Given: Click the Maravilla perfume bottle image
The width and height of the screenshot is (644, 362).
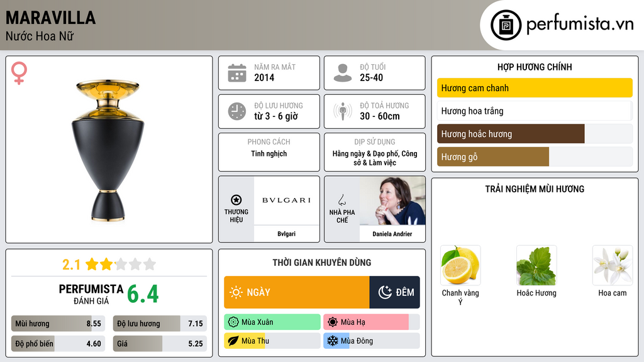Looking at the screenshot, I should (x=108, y=151).
